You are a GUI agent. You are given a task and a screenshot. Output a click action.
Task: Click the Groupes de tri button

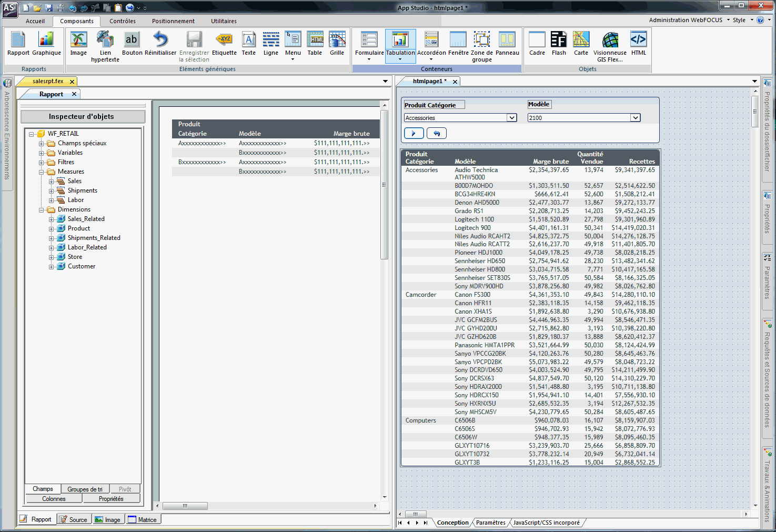[x=85, y=489]
